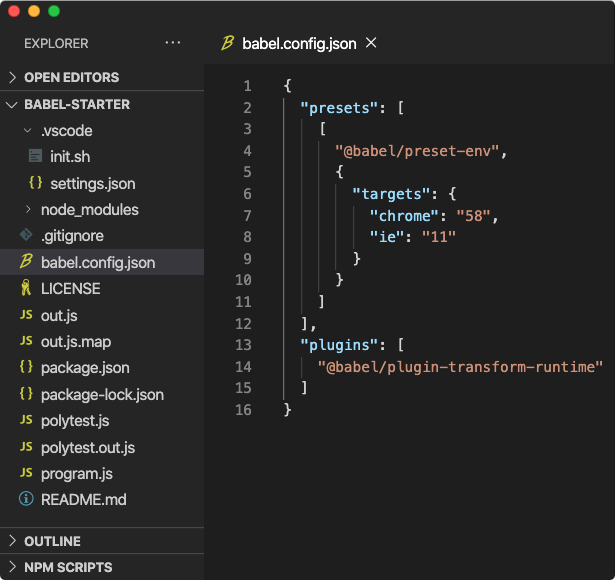The height and width of the screenshot is (580, 615).
Task: Click the init.sh file icon
Action: [x=35, y=156]
